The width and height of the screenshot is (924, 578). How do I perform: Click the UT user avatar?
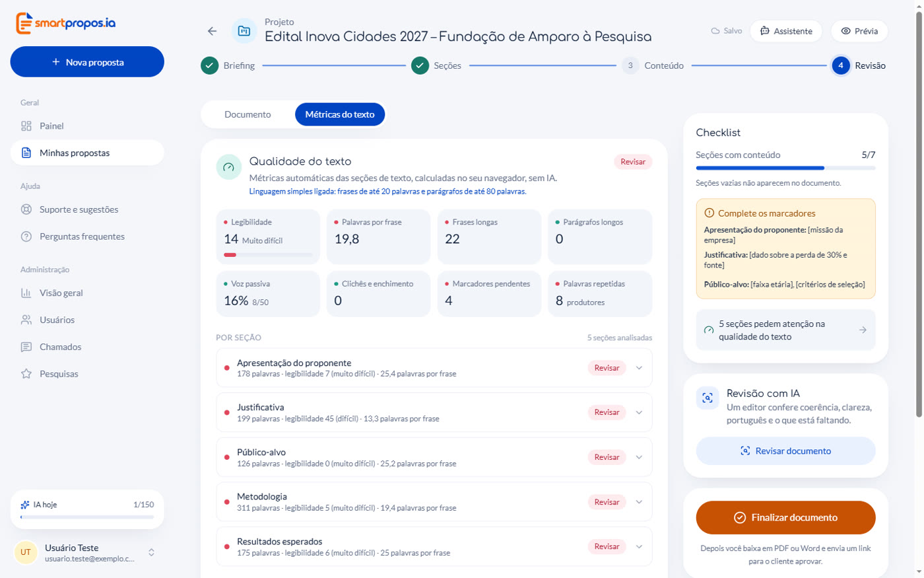[26, 552]
